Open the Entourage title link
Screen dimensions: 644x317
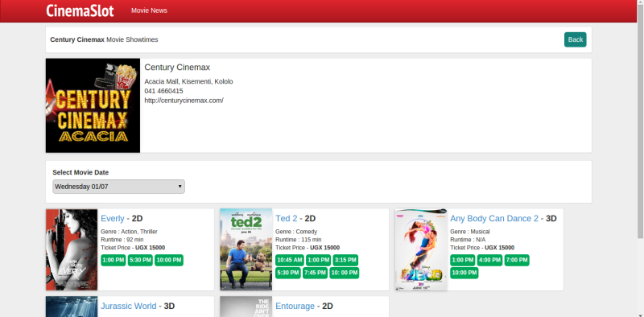[x=295, y=306]
